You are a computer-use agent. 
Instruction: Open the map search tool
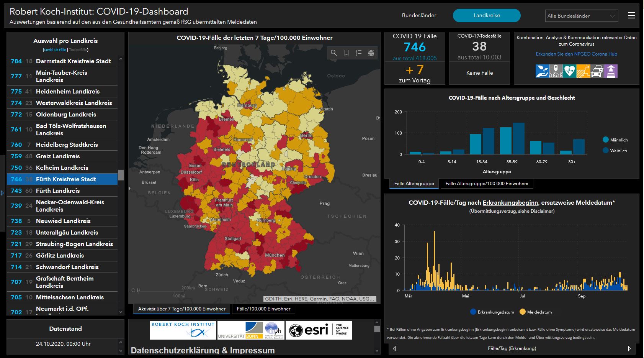(x=334, y=53)
